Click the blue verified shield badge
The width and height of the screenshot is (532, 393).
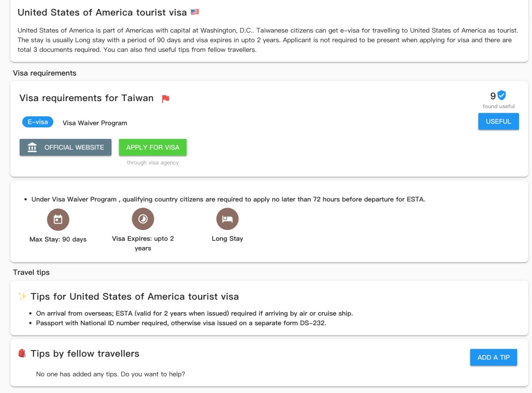[501, 95]
